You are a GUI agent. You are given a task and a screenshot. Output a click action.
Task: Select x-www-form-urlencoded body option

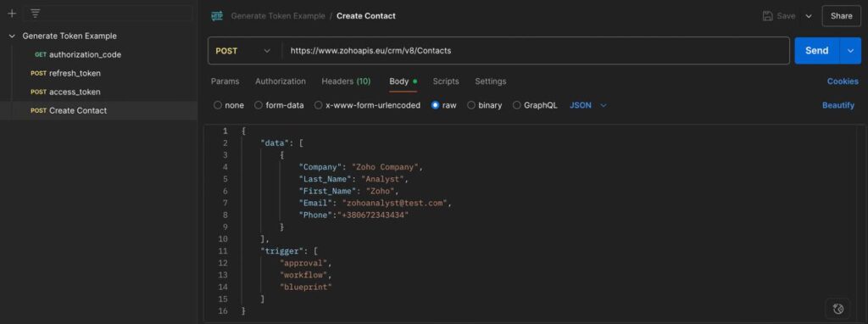[367, 105]
